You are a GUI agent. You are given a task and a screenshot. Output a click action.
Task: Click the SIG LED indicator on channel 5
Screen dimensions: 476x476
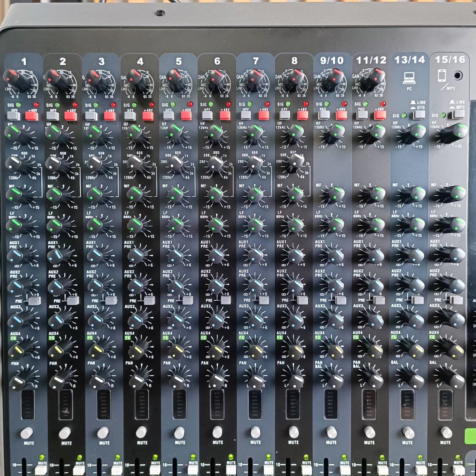[173, 104]
